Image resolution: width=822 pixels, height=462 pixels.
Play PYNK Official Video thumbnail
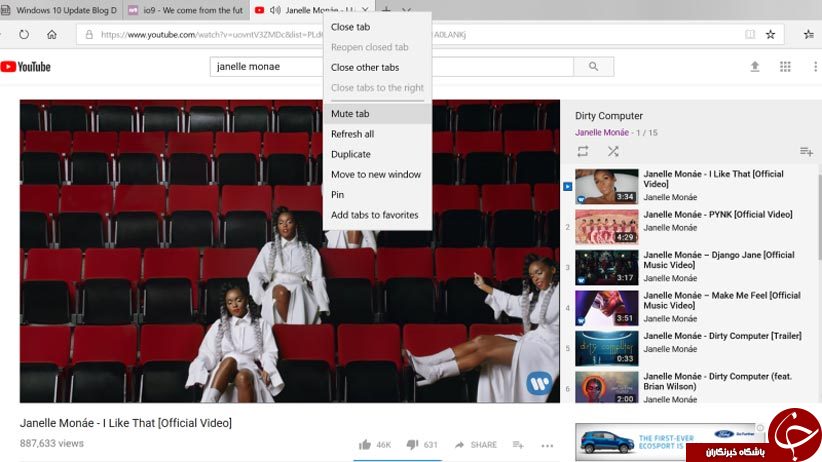pos(607,227)
